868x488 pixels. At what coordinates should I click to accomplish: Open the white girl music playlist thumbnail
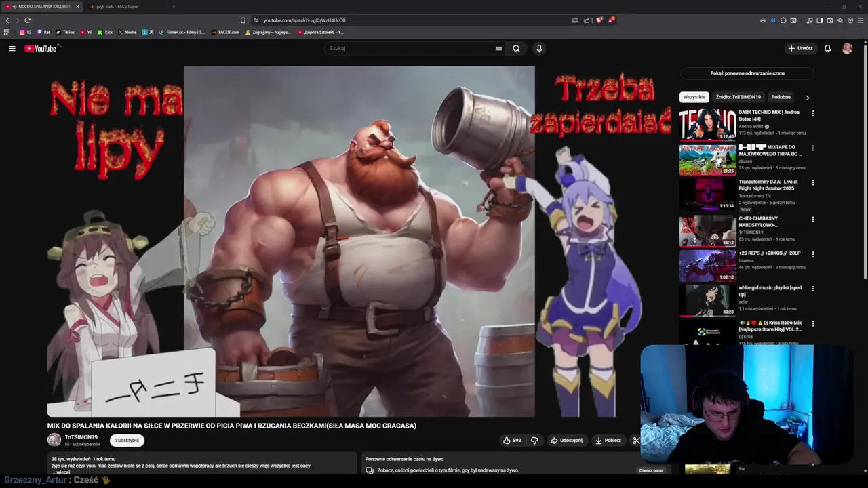click(x=707, y=300)
